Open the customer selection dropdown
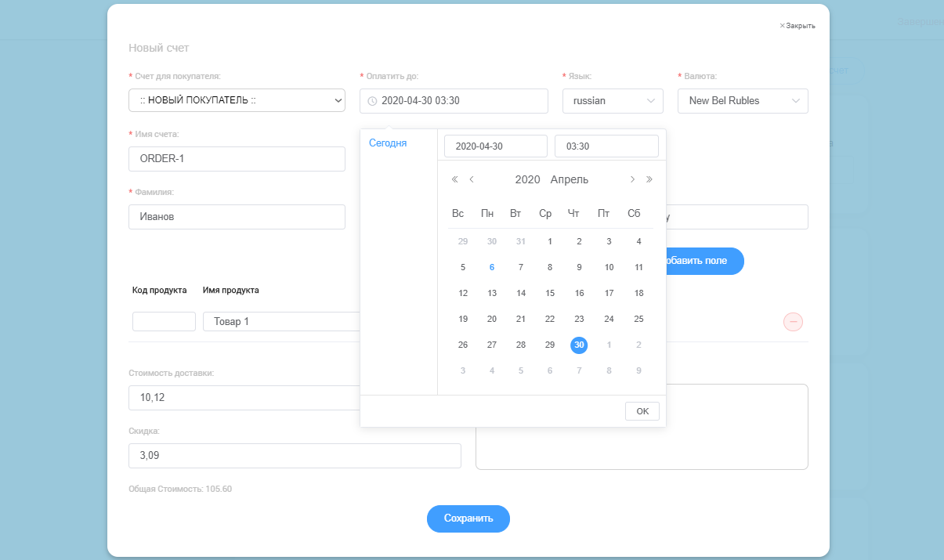Image resolution: width=944 pixels, height=560 pixels. click(237, 100)
